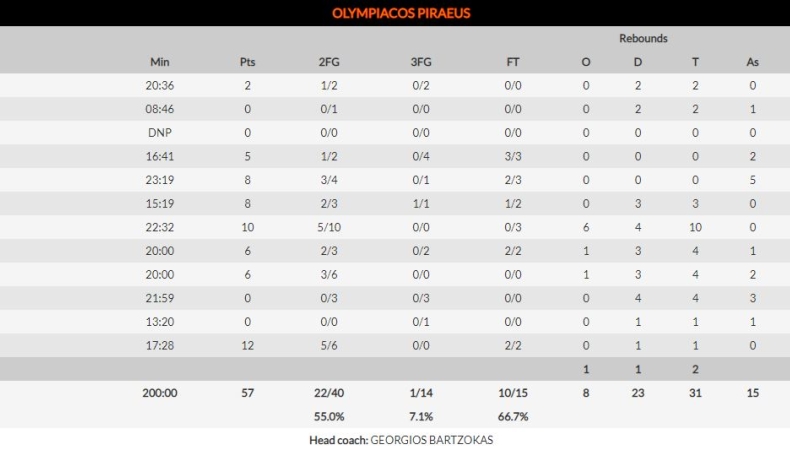790x450 pixels.
Task: Click the Min column header
Action: [x=160, y=62]
